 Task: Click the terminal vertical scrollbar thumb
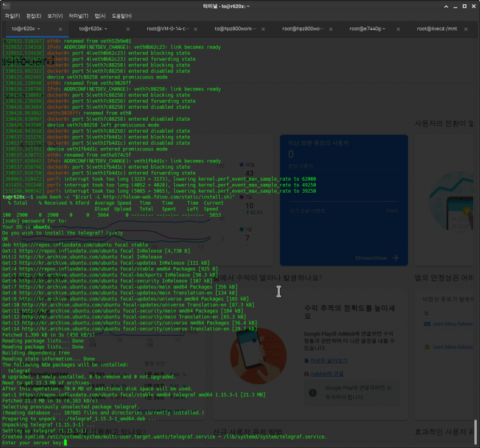click(476, 432)
